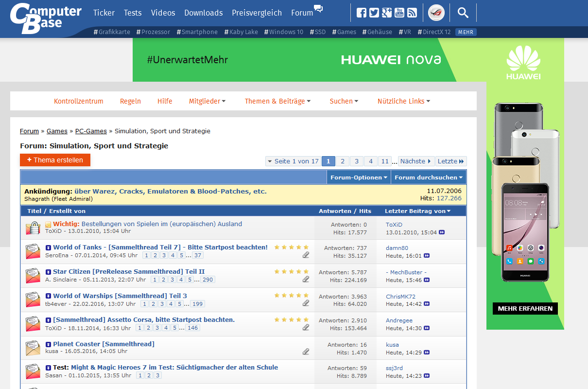Image resolution: width=588 pixels, height=389 pixels.
Task: Go to Letzte page button
Action: pyautogui.click(x=451, y=161)
